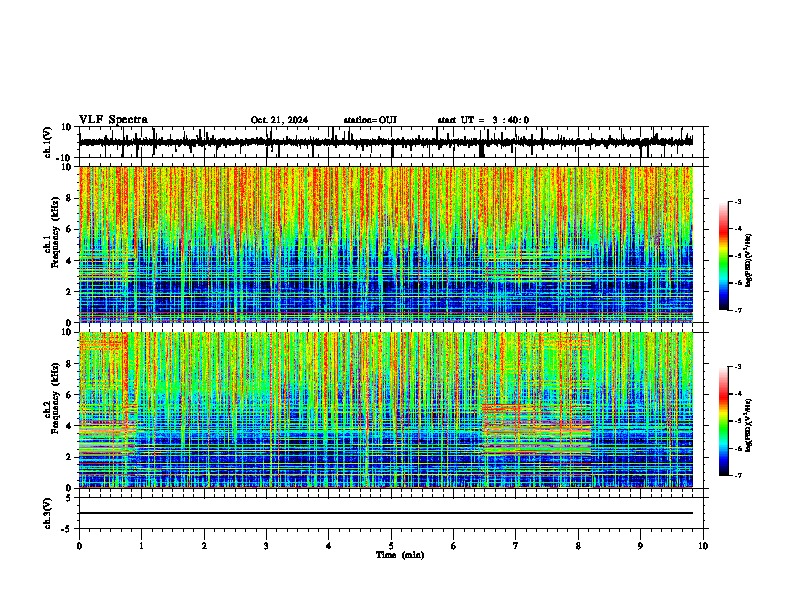This screenshot has height=612, width=792.
Task: Click the "-3" tick on ch.2 color bar
Action: point(738,367)
